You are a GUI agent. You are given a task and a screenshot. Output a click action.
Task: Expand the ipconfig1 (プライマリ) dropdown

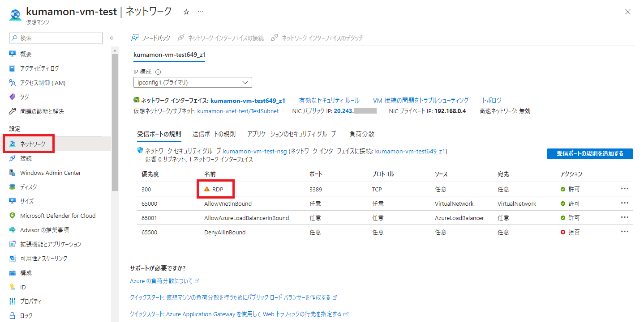[193, 82]
